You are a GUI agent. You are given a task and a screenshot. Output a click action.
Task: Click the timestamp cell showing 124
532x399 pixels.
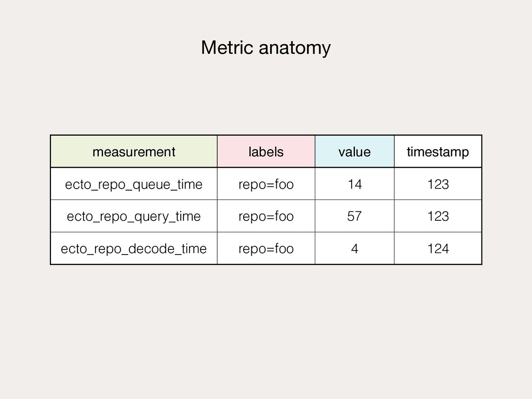(437, 248)
